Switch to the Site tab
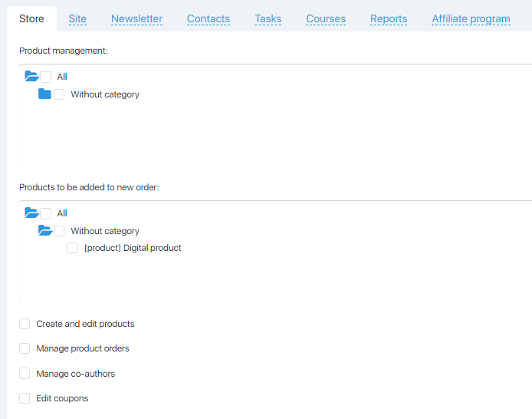This screenshot has width=532, height=419. [77, 18]
